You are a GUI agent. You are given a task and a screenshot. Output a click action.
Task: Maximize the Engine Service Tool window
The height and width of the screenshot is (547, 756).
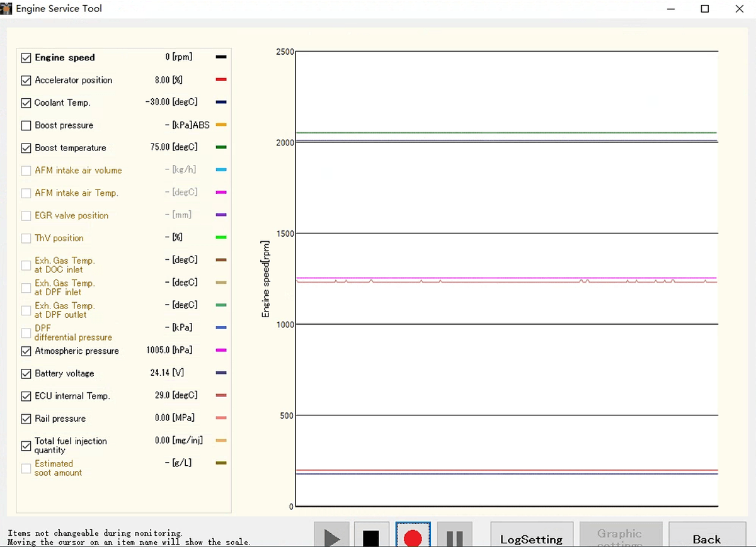point(705,9)
